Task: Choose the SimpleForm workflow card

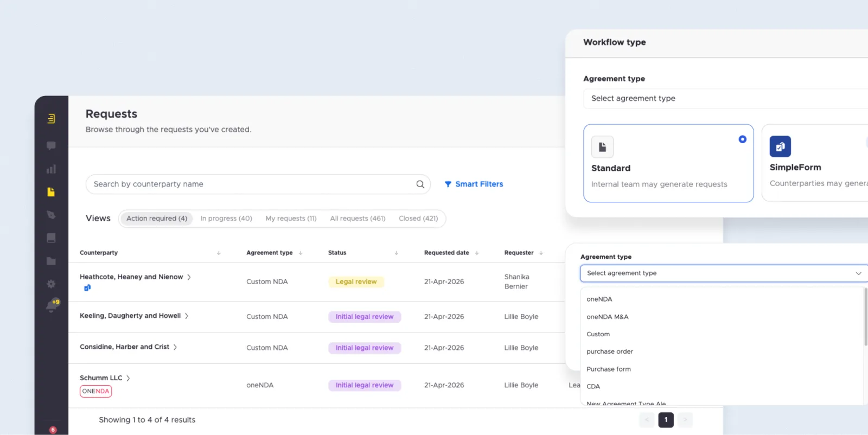Action: coord(815,163)
